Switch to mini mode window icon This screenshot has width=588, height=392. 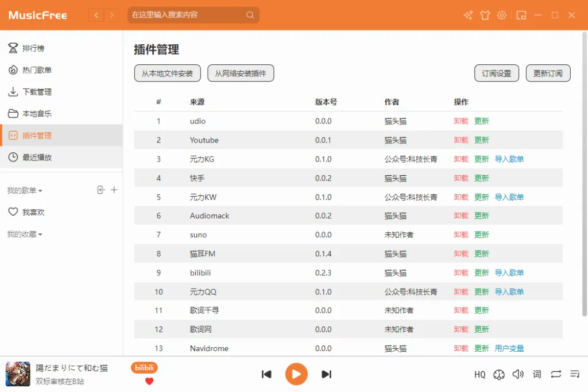pyautogui.click(x=521, y=15)
